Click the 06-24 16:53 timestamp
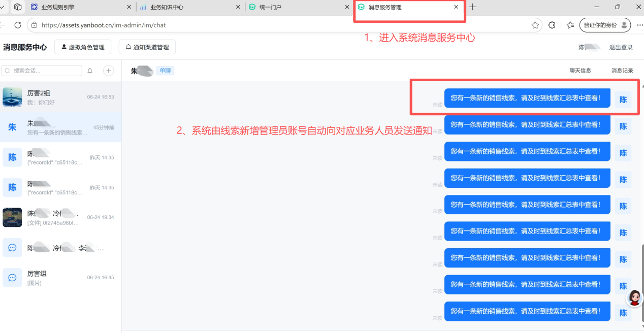 101,97
